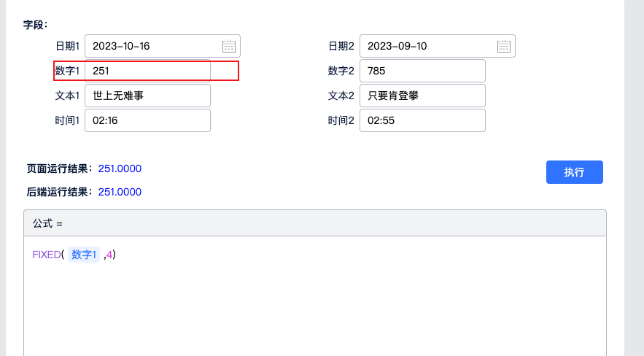Click the FIXED function name in the formula
Image resolution: width=644 pixels, height=356 pixels.
tap(47, 255)
